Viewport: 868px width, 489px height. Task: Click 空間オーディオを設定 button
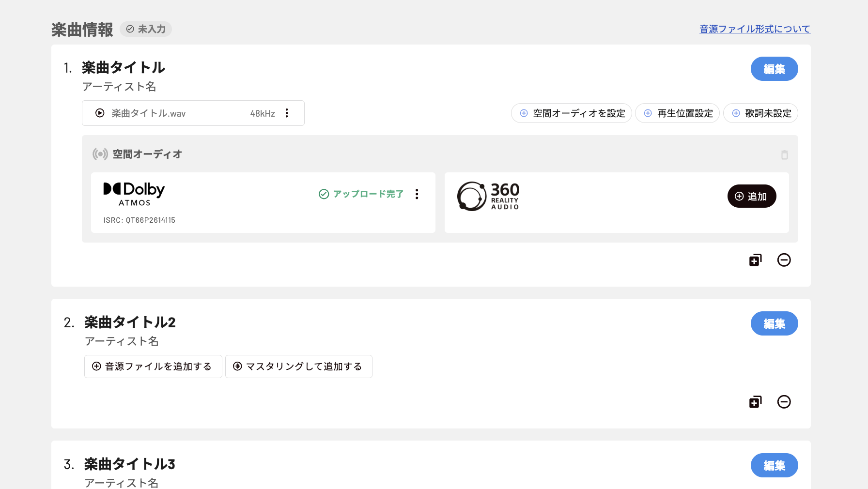click(x=572, y=113)
